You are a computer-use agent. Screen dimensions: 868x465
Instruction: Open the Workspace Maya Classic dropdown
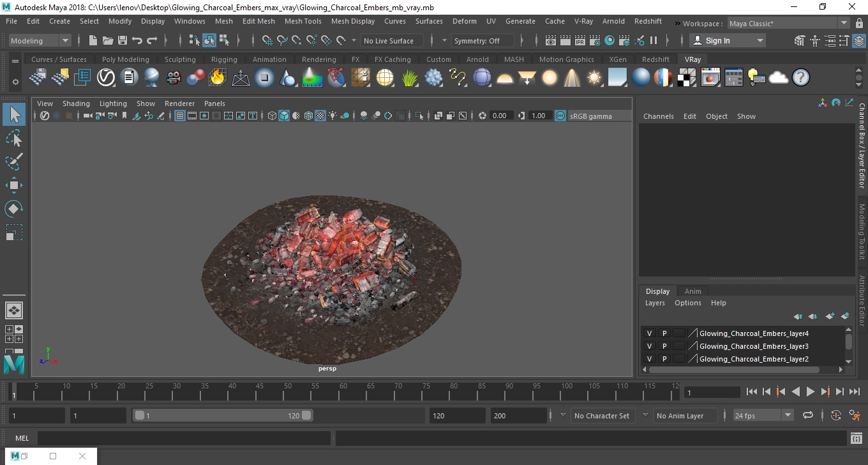(789, 24)
